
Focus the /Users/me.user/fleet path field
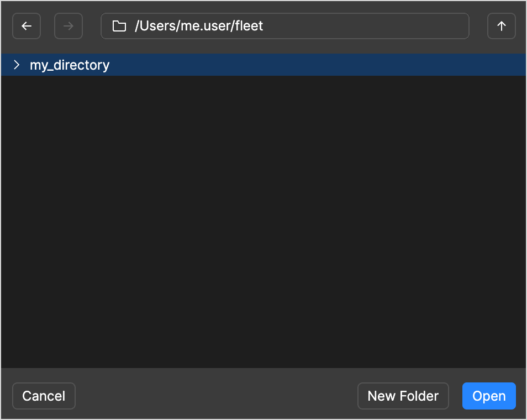click(x=298, y=26)
